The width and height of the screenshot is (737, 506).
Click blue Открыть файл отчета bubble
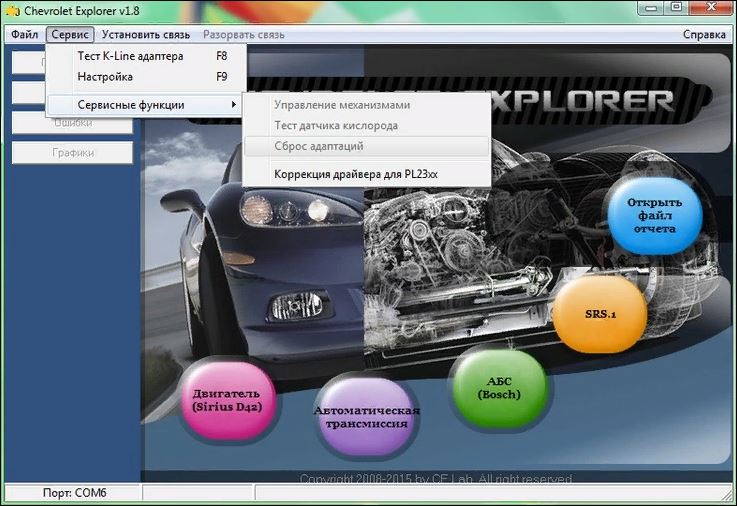pos(655,216)
